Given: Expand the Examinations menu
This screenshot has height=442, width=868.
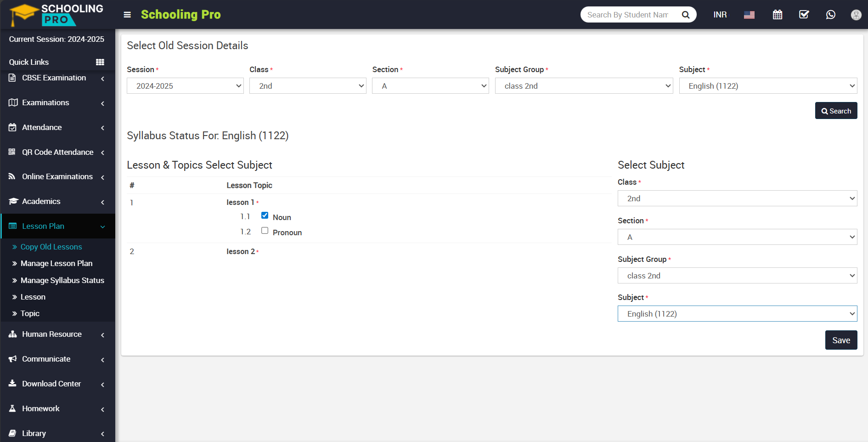Looking at the screenshot, I should 102,103.
